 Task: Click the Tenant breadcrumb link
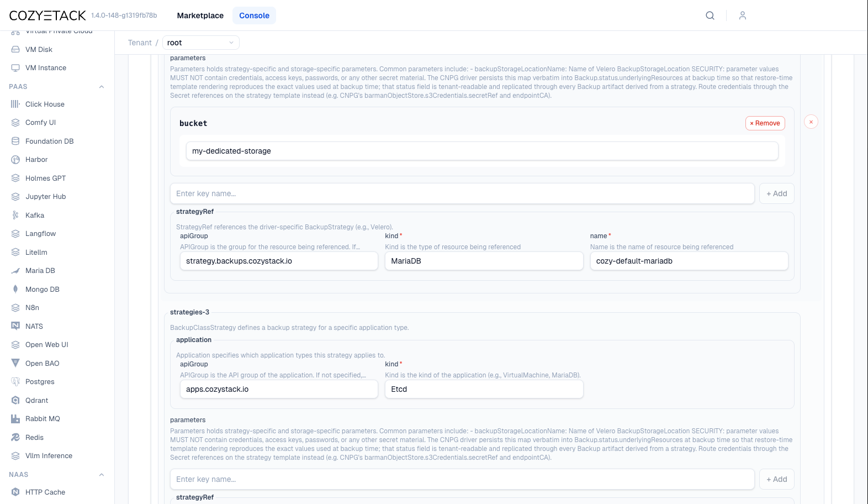[x=140, y=43]
